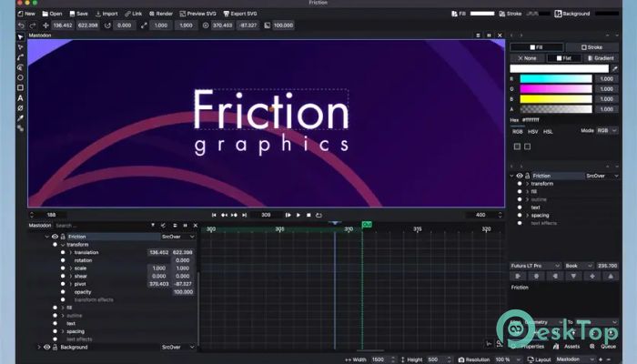637x364 pixels.
Task: Open the Futura LT Pro font dropdown
Action: (535, 266)
